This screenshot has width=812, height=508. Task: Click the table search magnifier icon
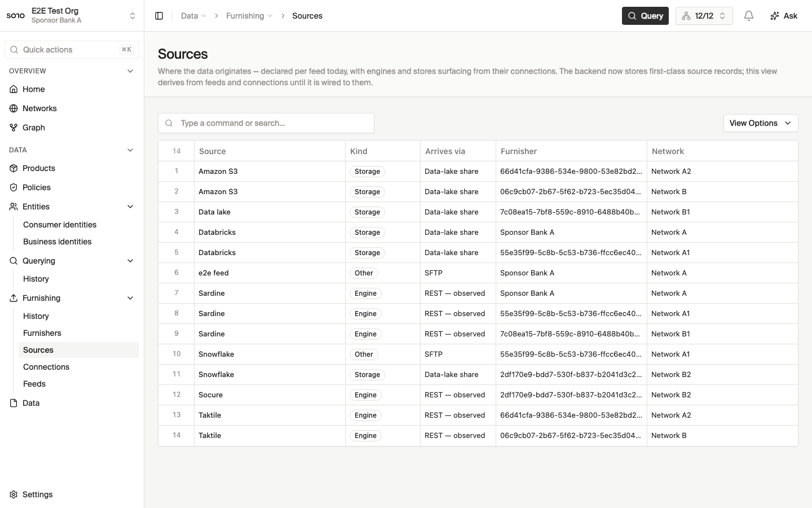[x=169, y=123]
